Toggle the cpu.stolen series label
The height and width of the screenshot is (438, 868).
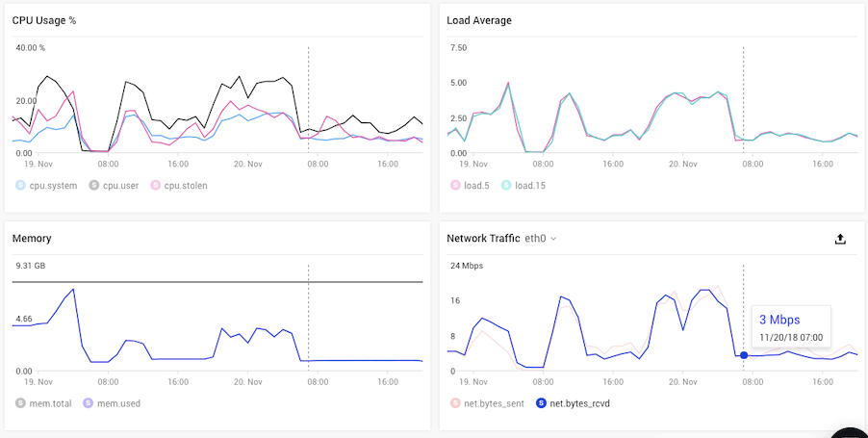[x=186, y=186]
